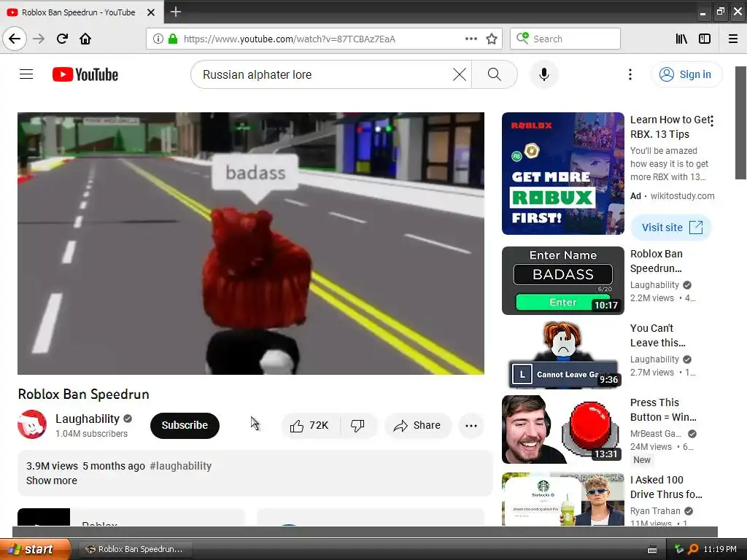Open the browser hamburger menu

(x=733, y=39)
